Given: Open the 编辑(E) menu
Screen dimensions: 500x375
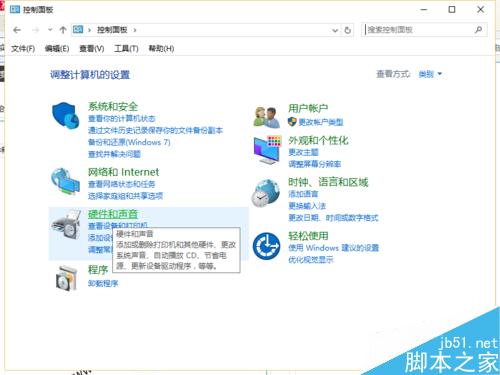Looking at the screenshot, I should click(x=57, y=49).
